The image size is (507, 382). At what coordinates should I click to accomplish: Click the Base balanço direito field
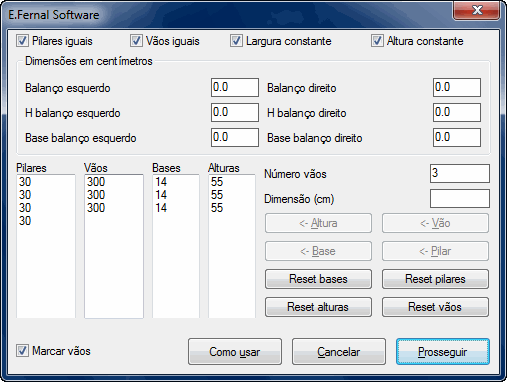457,138
